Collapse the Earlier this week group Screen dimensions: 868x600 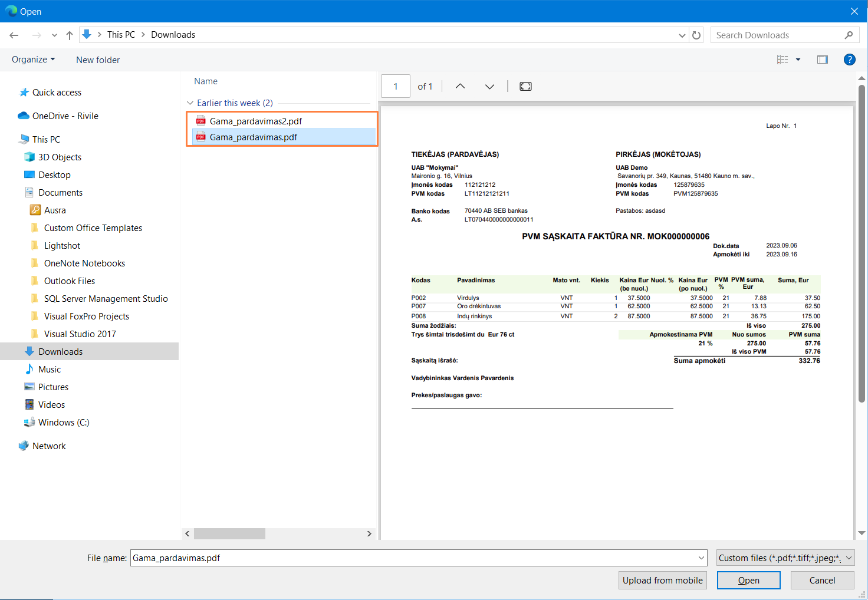(190, 103)
